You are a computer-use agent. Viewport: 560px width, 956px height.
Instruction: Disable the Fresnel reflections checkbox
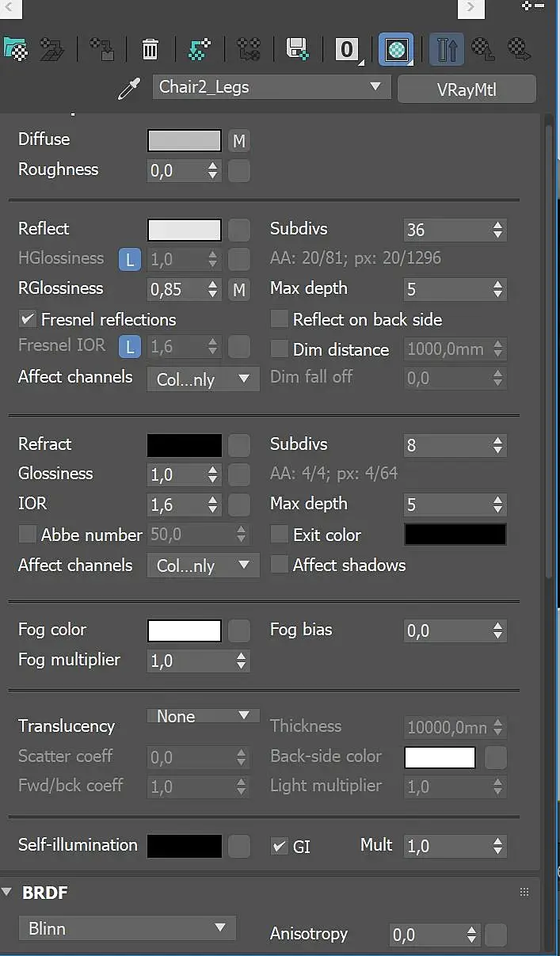28,319
